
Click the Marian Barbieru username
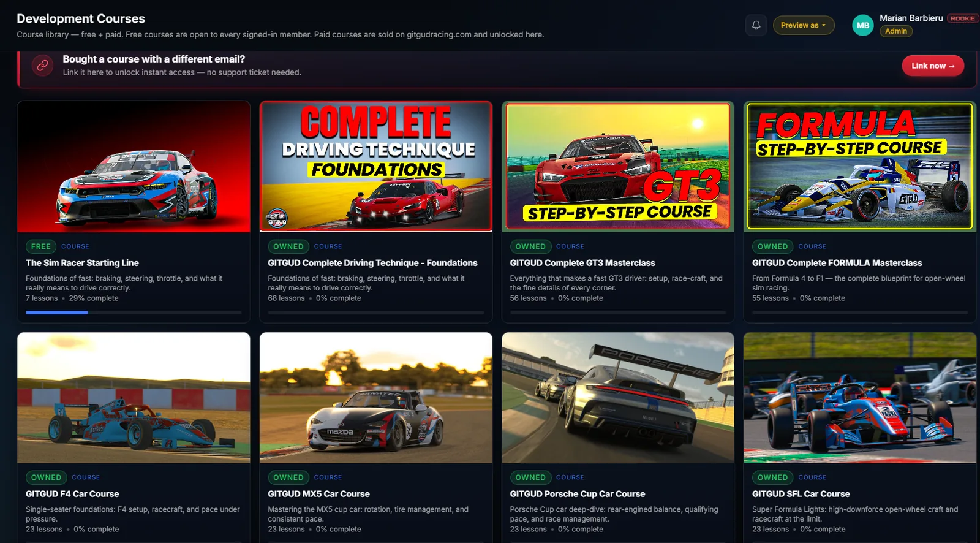coord(911,18)
